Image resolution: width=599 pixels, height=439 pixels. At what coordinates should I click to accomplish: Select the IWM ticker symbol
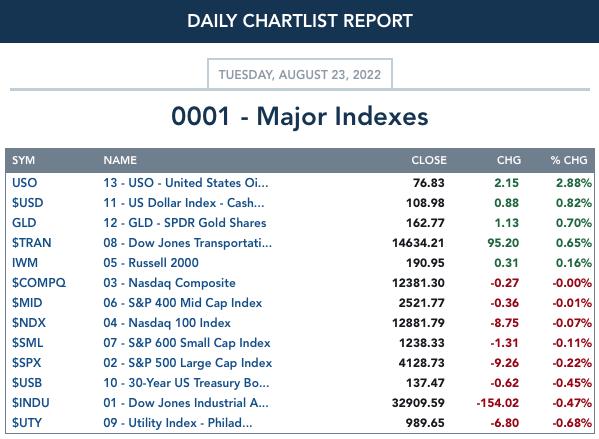(25, 263)
